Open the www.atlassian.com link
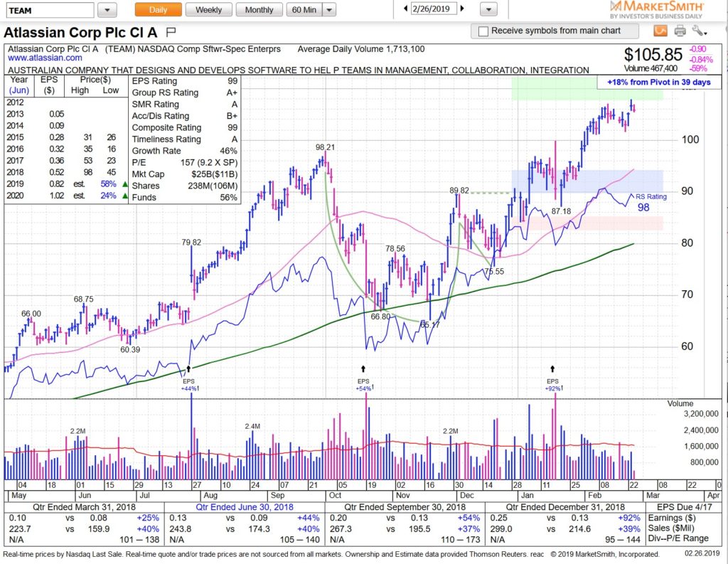Image resolution: width=728 pixels, height=564 pixels. coord(45,58)
